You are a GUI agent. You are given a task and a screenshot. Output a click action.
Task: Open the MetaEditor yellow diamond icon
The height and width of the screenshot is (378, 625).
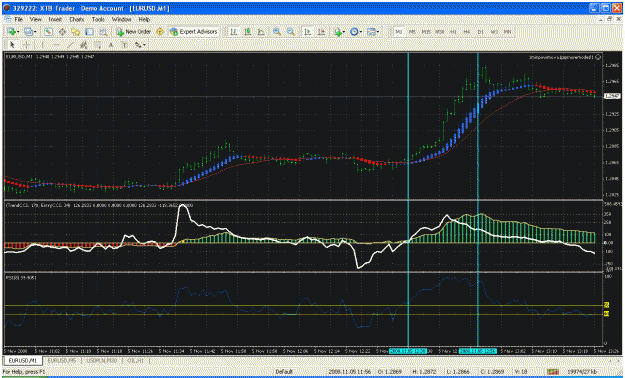click(x=160, y=32)
